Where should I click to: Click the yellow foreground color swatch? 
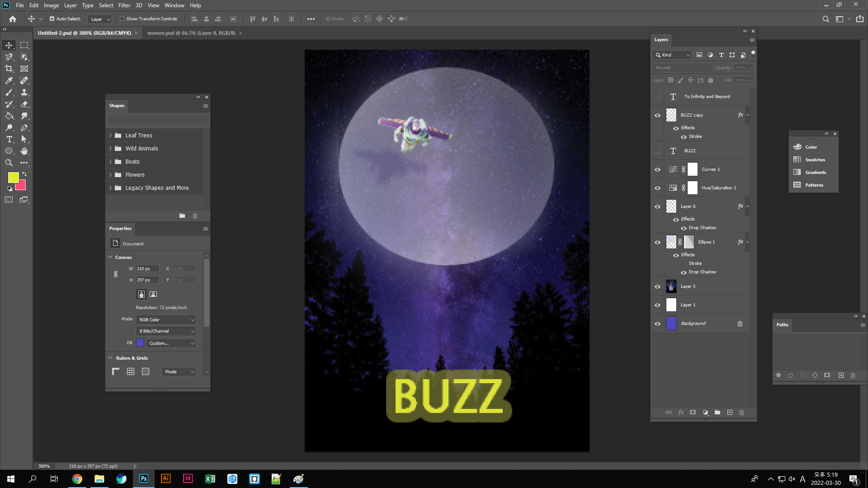[13, 178]
